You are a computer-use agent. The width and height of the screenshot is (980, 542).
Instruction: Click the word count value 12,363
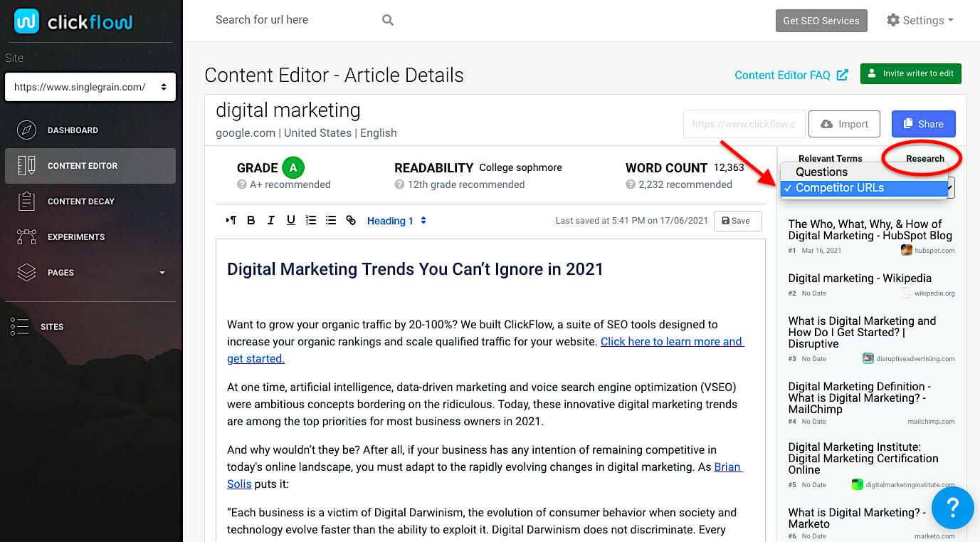(x=729, y=168)
